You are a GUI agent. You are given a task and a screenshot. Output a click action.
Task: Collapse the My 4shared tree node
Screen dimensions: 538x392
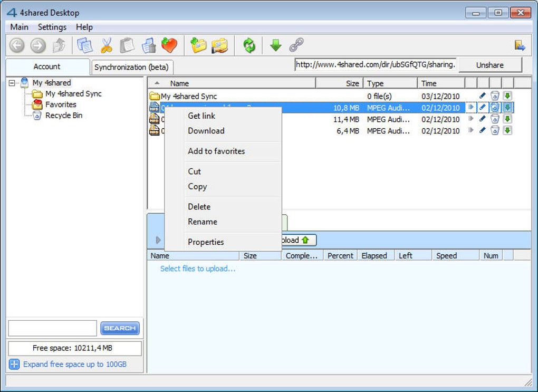coord(12,83)
